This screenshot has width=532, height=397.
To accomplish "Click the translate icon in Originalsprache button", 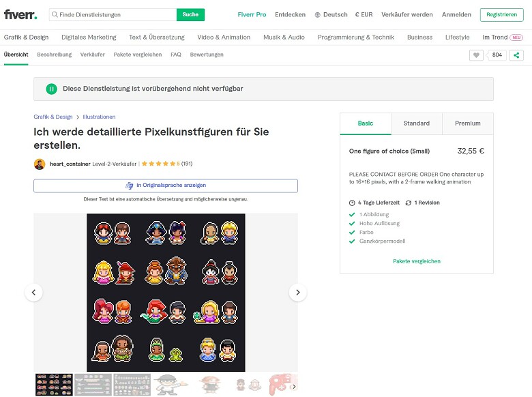I will click(130, 186).
